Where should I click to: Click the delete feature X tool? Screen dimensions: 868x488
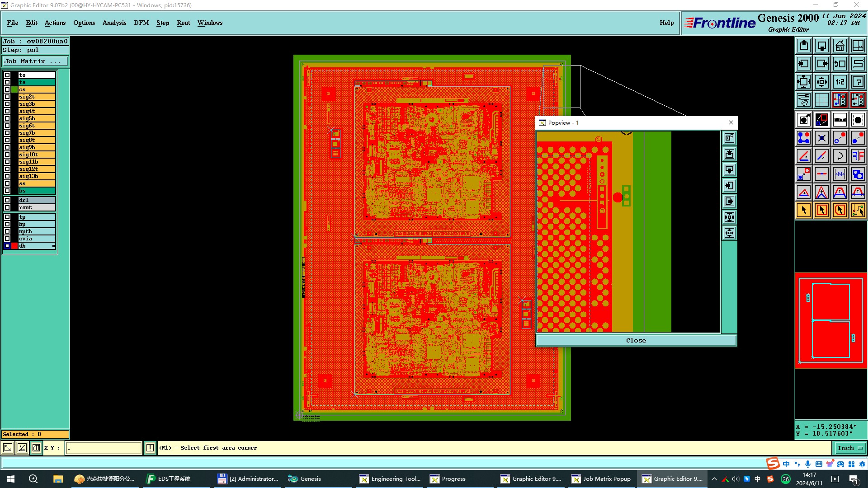tap(821, 138)
